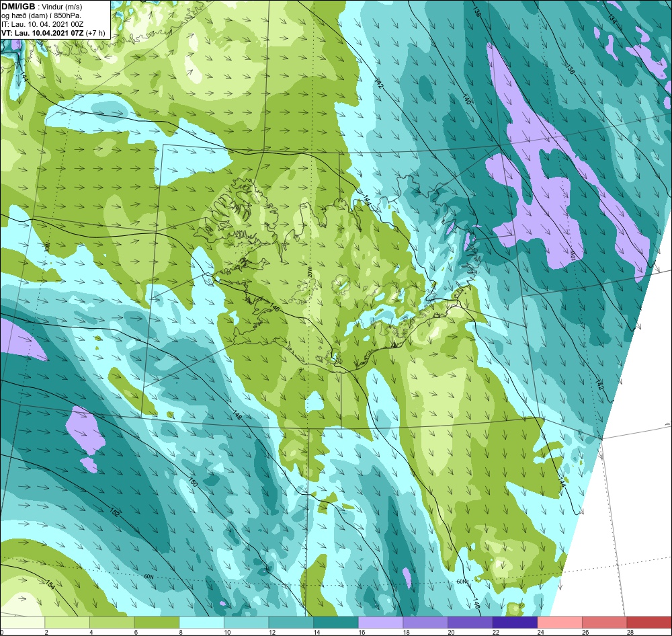Click the 10–12 m/s light teal legend swatch
This screenshot has width=672, height=636.
(247, 623)
